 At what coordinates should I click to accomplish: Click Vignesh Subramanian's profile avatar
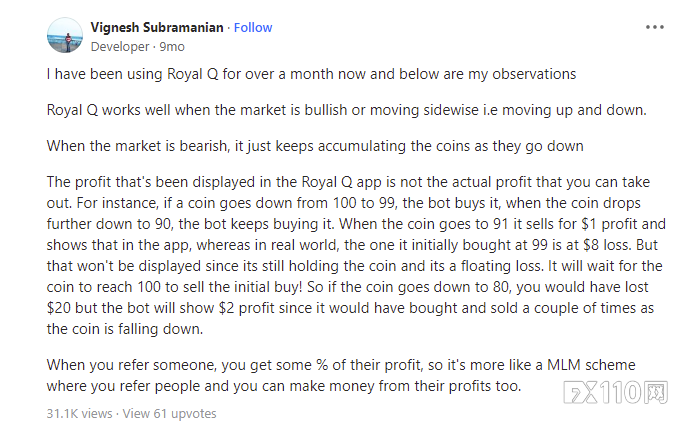coord(65,35)
